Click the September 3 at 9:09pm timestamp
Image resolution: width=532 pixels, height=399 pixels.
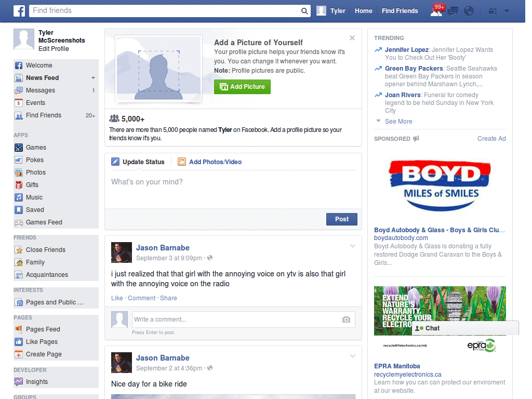tap(169, 258)
